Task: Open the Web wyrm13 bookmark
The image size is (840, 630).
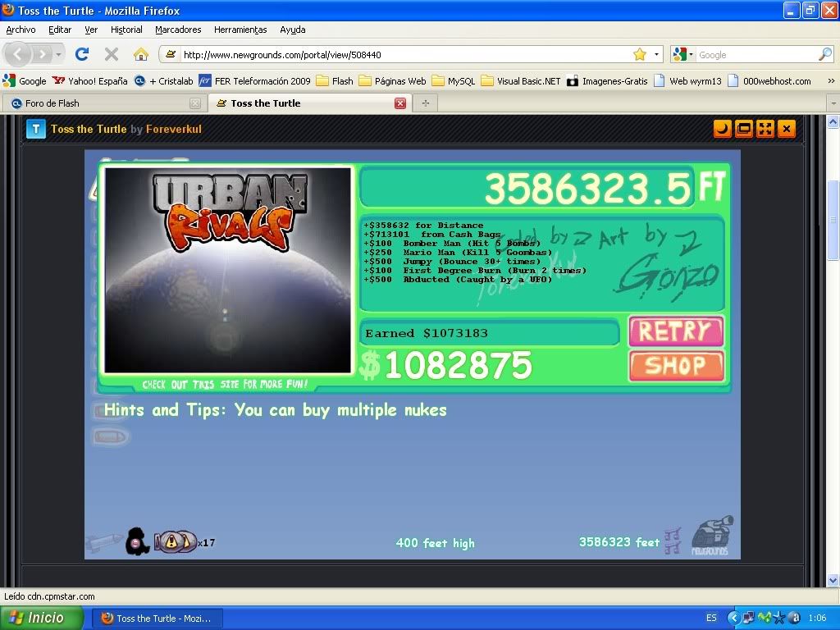Action: (x=688, y=81)
